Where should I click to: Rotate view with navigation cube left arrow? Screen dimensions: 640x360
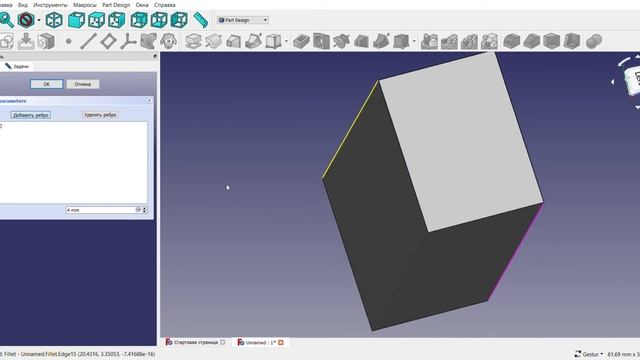612,82
